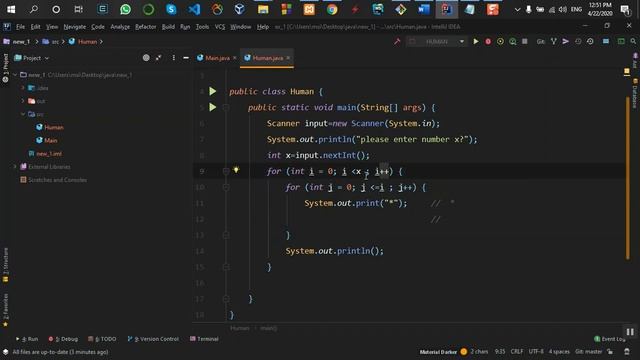The height and width of the screenshot is (360, 640).
Task: Select Human class in project tree
Action: 50,127
